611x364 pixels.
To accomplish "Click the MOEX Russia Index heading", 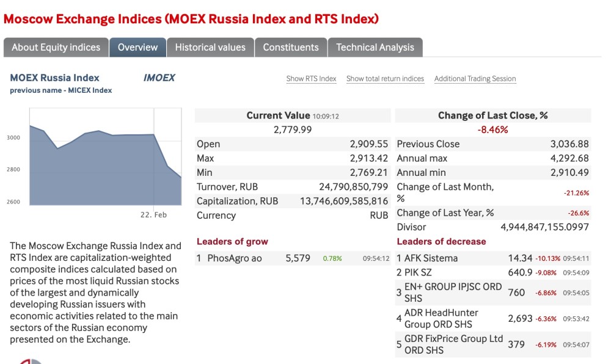I will click(54, 78).
